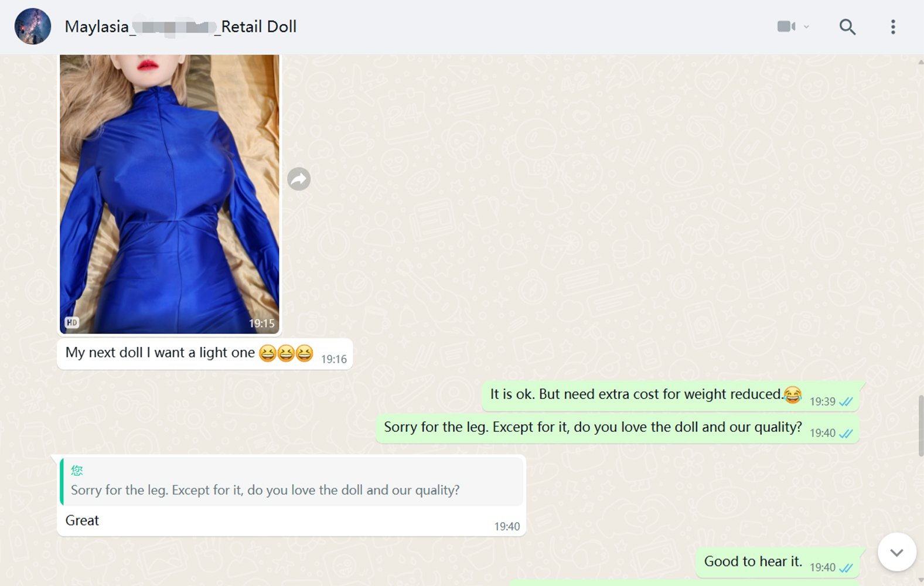
Task: Click the HD badge on the photo
Action: 72,322
